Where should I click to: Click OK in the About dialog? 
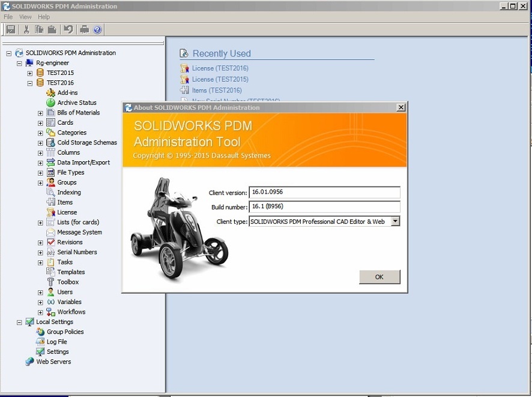(379, 276)
